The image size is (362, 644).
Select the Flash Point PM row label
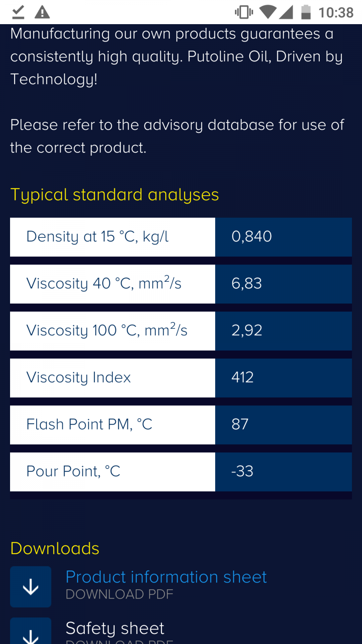point(89,424)
